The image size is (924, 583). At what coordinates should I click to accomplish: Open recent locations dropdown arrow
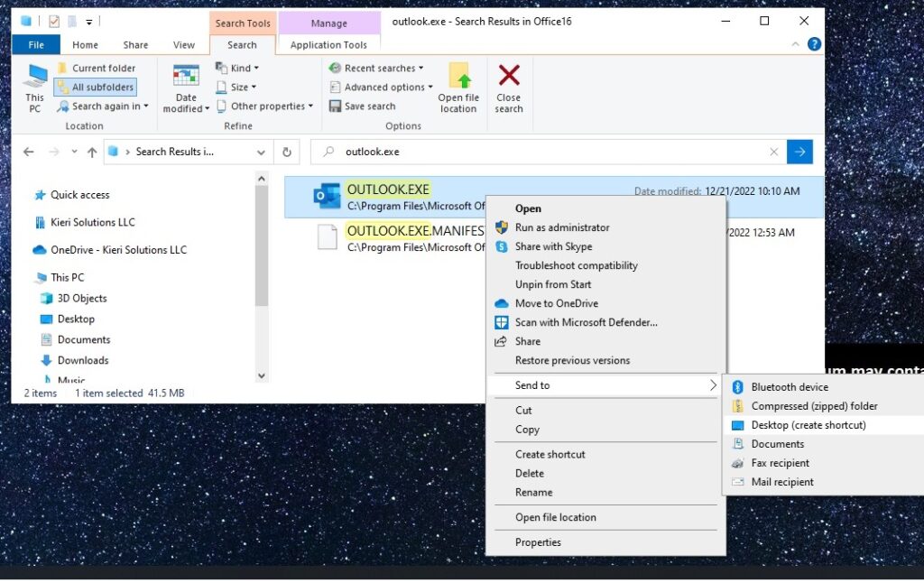[74, 153]
